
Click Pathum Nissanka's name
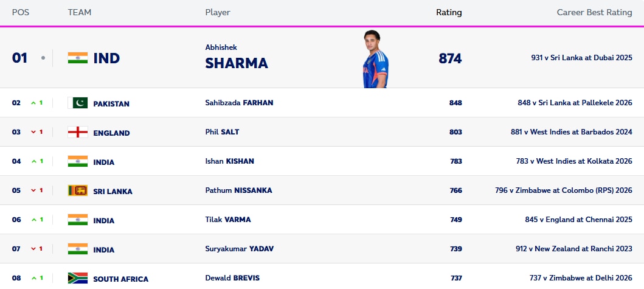point(238,190)
